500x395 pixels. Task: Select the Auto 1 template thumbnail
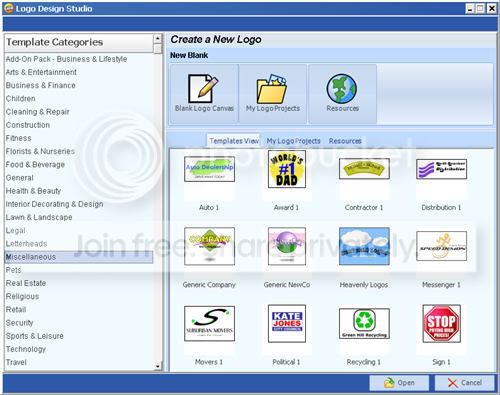(209, 169)
